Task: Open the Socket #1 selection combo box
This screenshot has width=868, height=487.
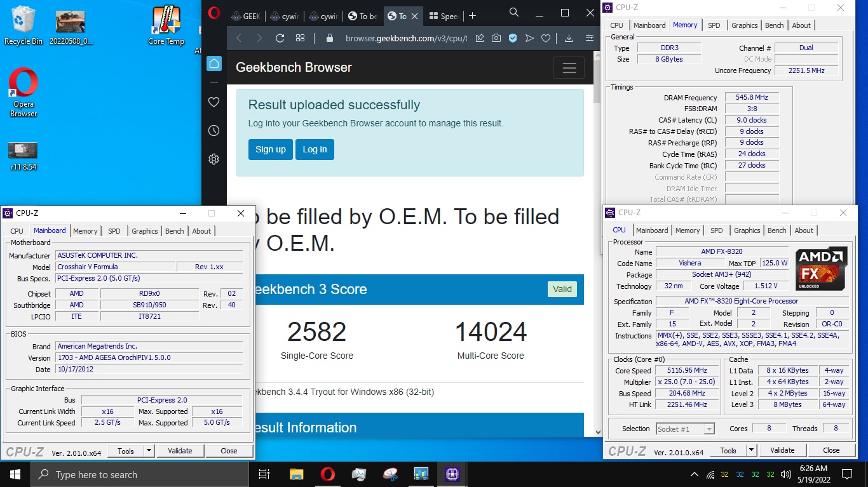Action: (685, 429)
